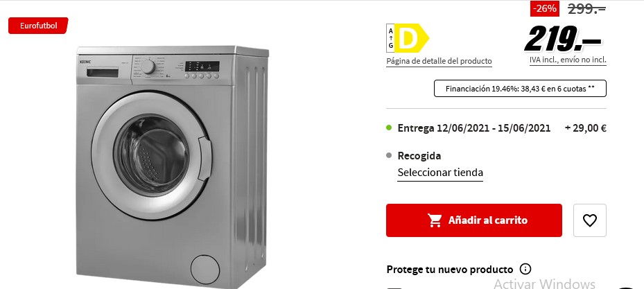Click the gray pickup availability dot
644x289 pixels.
389,155
